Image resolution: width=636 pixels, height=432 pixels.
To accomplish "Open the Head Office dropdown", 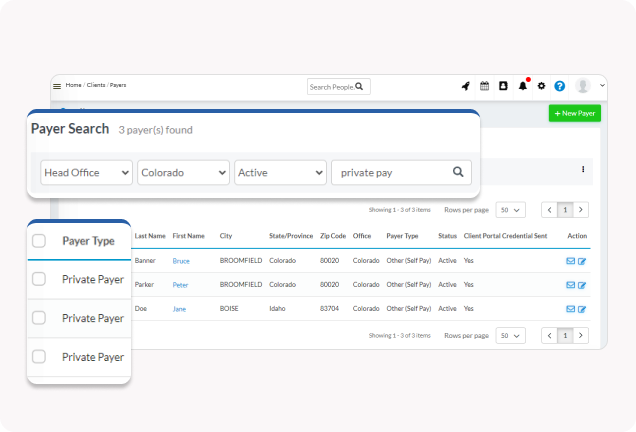I will coord(86,173).
